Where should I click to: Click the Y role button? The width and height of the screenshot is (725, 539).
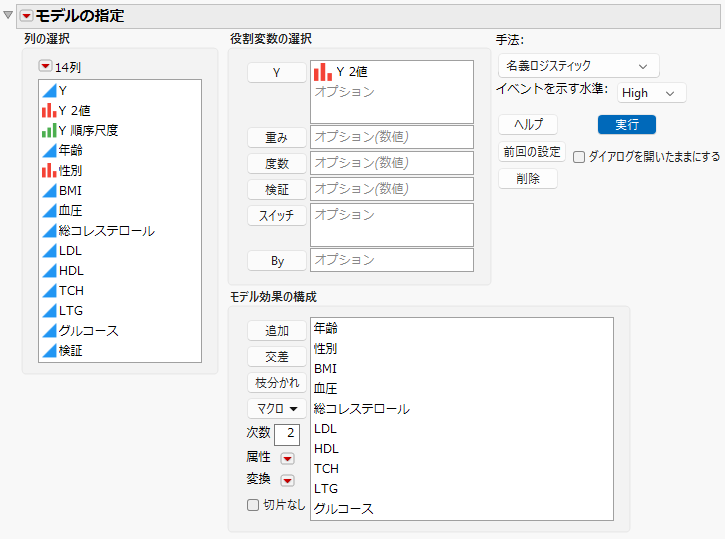(276, 73)
